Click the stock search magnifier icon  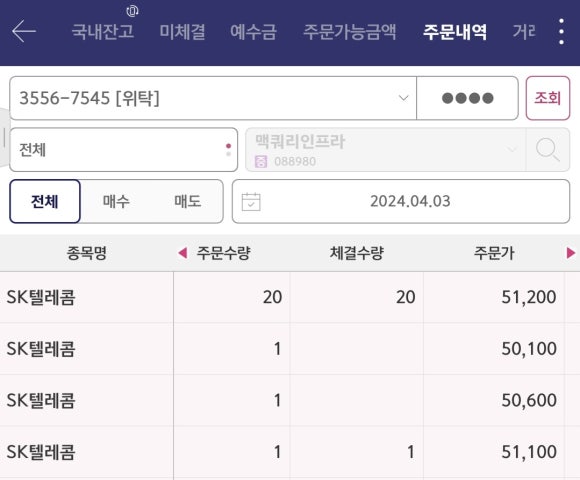pyautogui.click(x=547, y=149)
